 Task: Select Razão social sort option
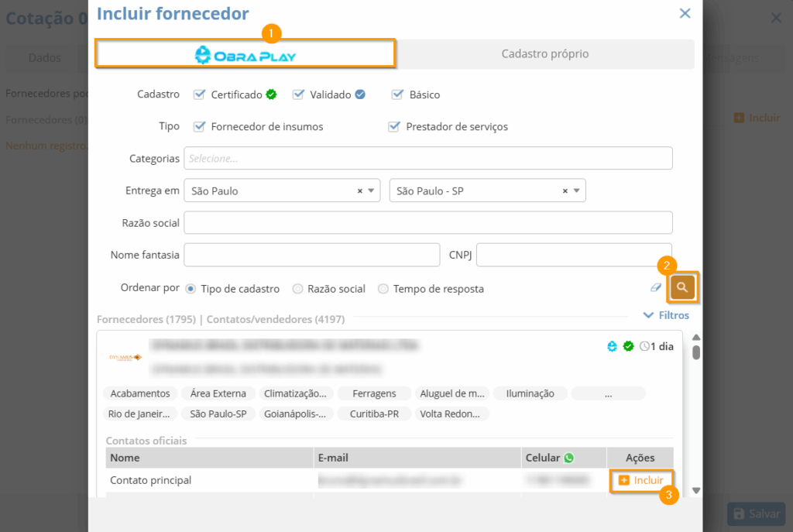297,289
